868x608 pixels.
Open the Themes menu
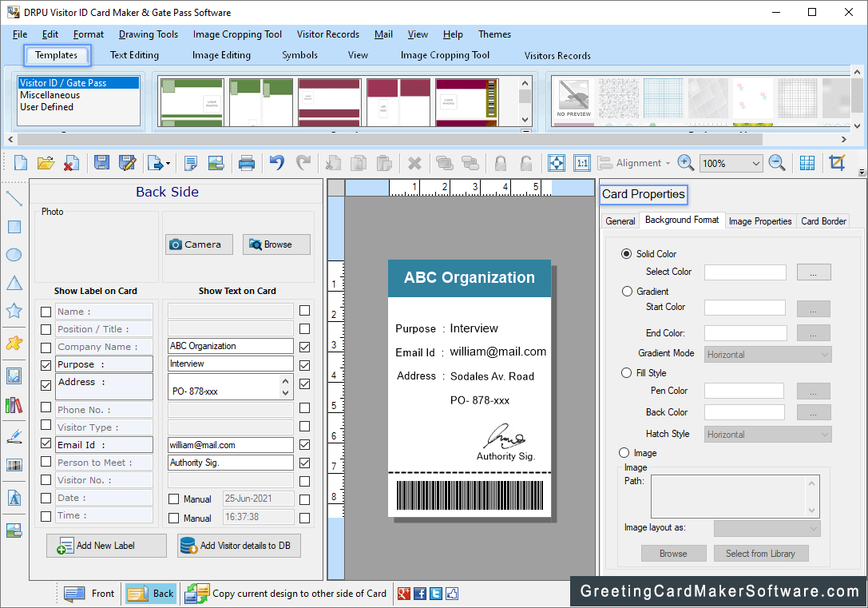click(494, 34)
